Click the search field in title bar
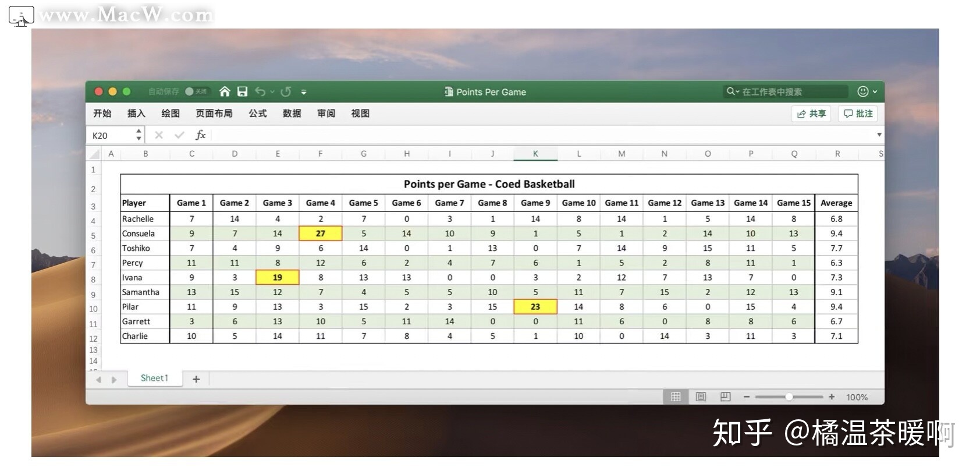Viewport: 980px width, 474px height. (x=786, y=91)
